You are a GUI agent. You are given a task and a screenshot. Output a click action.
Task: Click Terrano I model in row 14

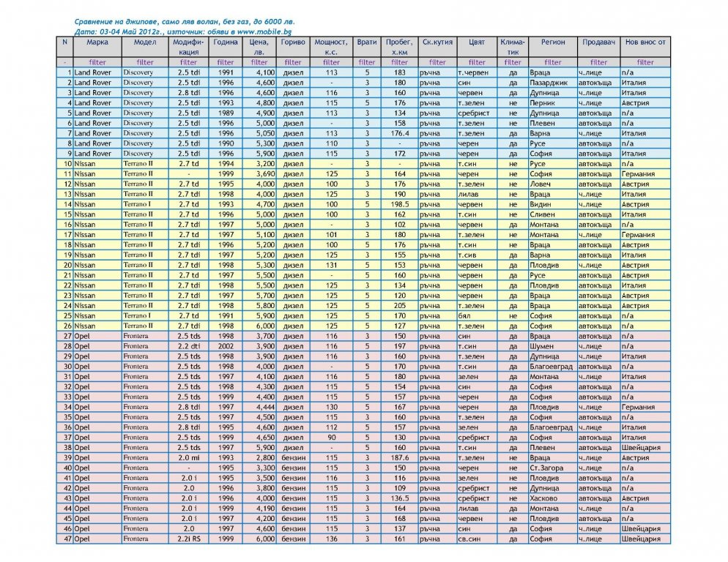pyautogui.click(x=137, y=204)
